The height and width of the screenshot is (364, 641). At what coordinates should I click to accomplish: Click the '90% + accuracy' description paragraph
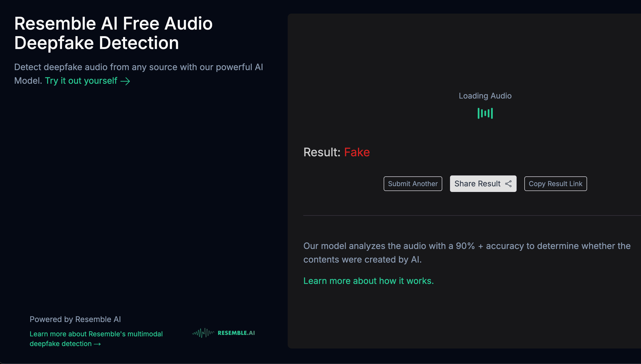467,253
